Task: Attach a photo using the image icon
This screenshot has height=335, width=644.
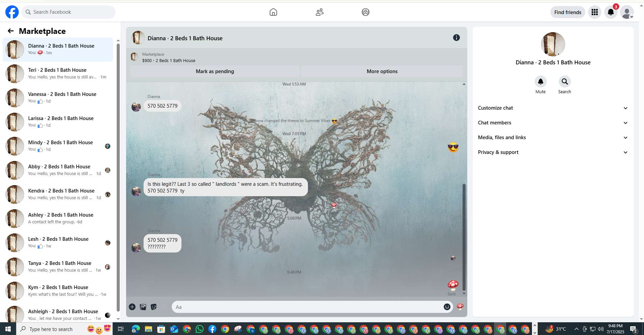Action: coord(143,307)
